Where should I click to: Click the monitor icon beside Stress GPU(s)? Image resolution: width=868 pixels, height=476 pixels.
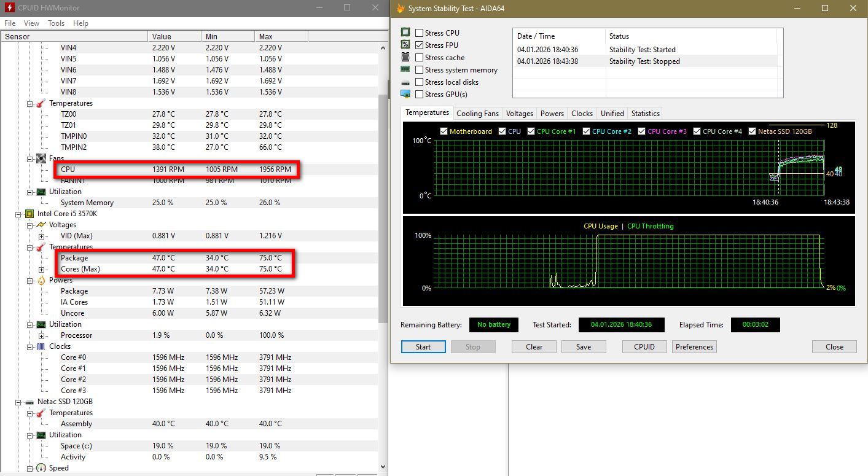coord(405,94)
